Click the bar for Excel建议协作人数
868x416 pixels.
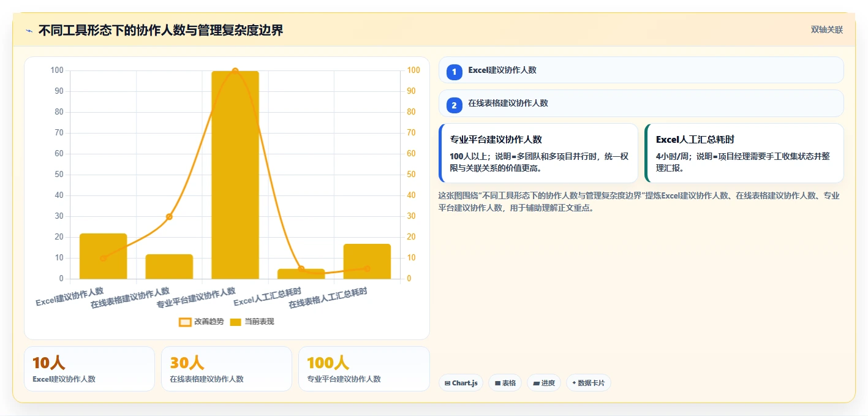pos(103,256)
